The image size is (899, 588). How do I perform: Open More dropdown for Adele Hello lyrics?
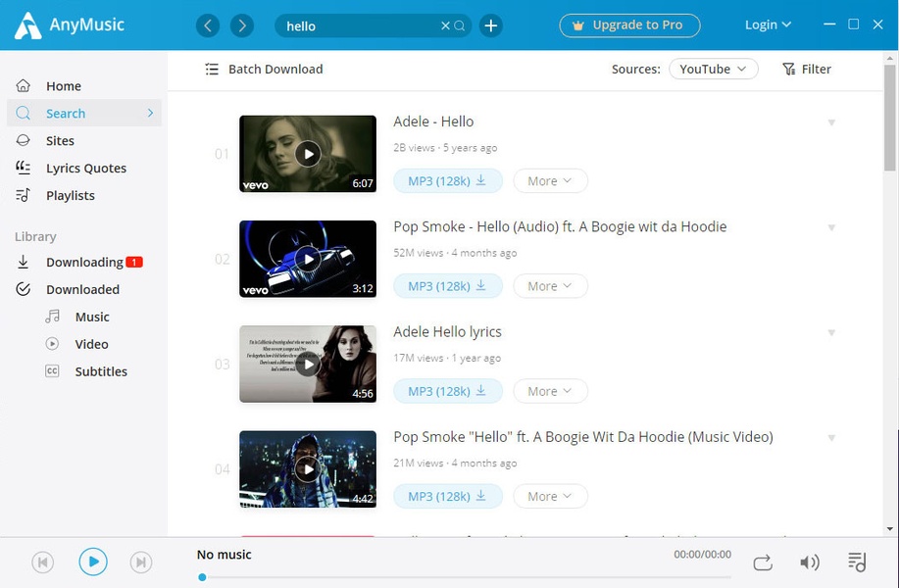coord(550,391)
